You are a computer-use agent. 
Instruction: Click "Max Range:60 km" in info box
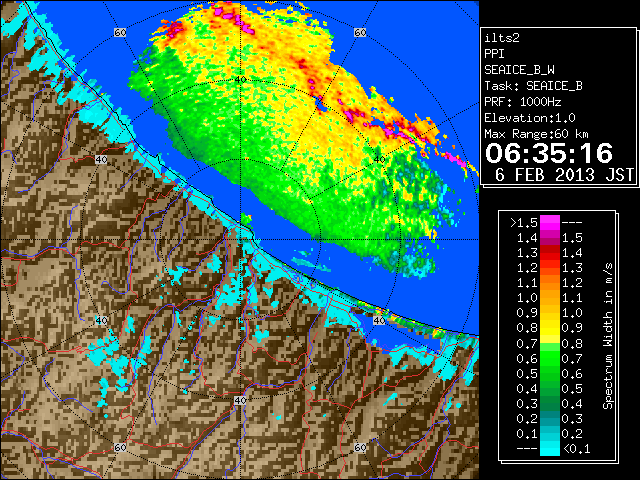click(536, 134)
